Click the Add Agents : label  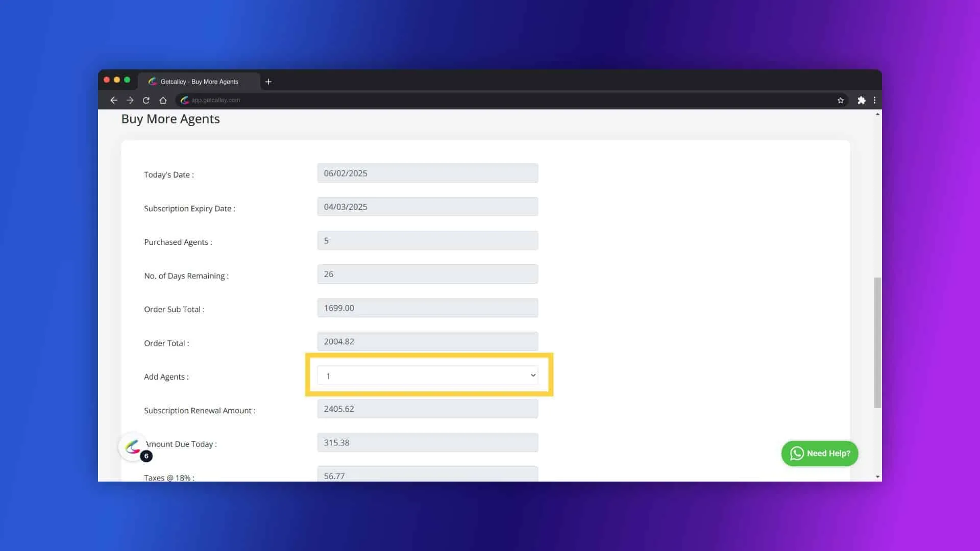pyautogui.click(x=166, y=377)
